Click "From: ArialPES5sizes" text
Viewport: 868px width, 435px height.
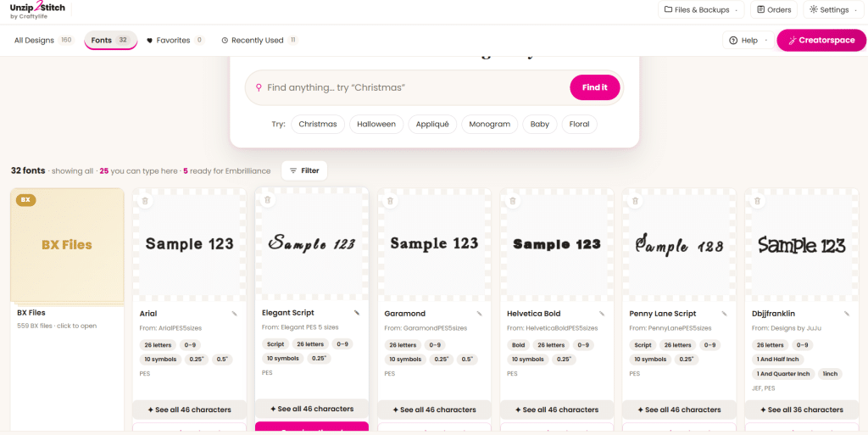pos(171,328)
